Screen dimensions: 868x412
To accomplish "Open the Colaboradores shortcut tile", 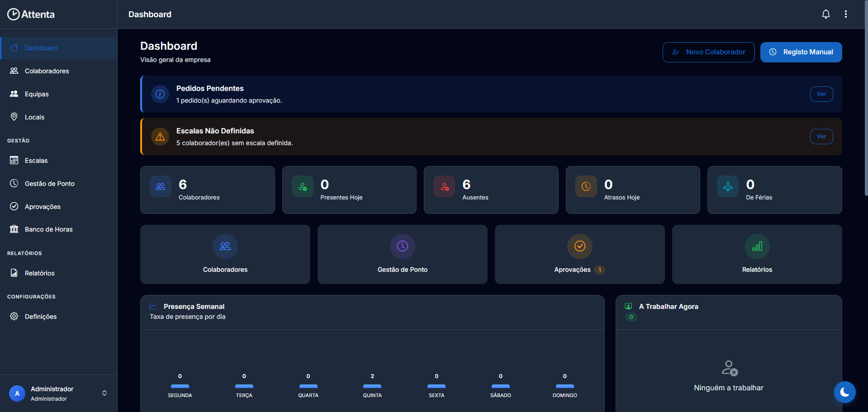I will (225, 254).
